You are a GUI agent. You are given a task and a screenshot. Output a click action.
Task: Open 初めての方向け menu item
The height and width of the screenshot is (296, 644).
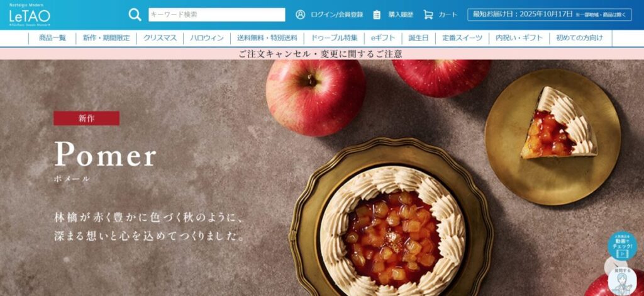click(579, 38)
